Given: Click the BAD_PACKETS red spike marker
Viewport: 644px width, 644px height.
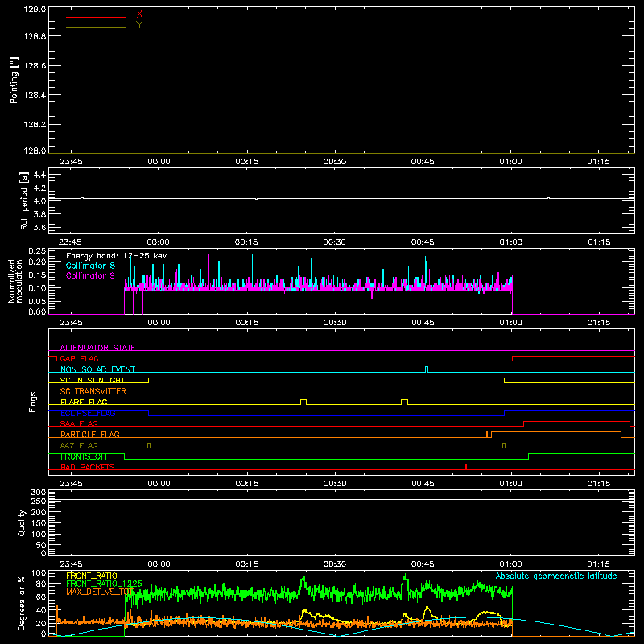Looking at the screenshot, I should click(x=466, y=467).
